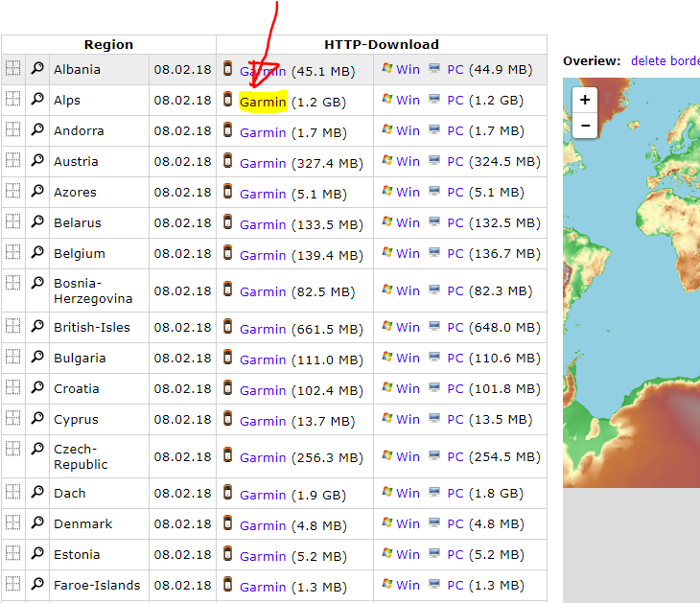The image size is (700, 603).
Task: Click the HTTP-Download column header
Action: point(382,44)
